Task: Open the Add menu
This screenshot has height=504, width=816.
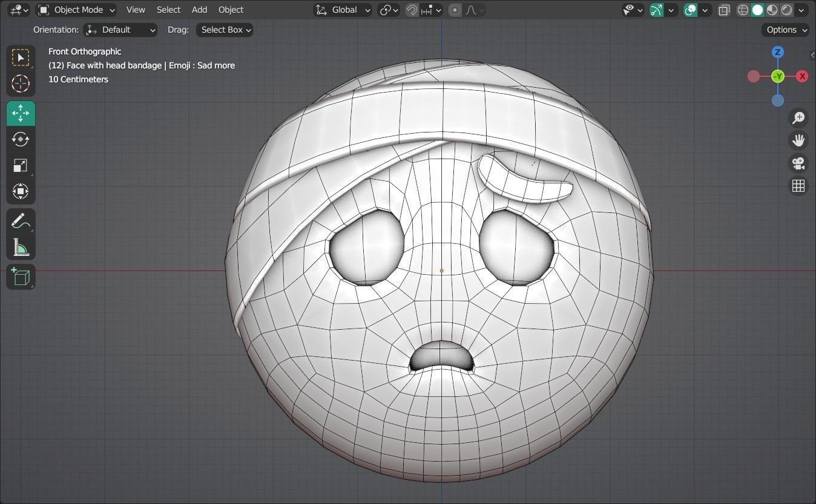Action: point(199,10)
